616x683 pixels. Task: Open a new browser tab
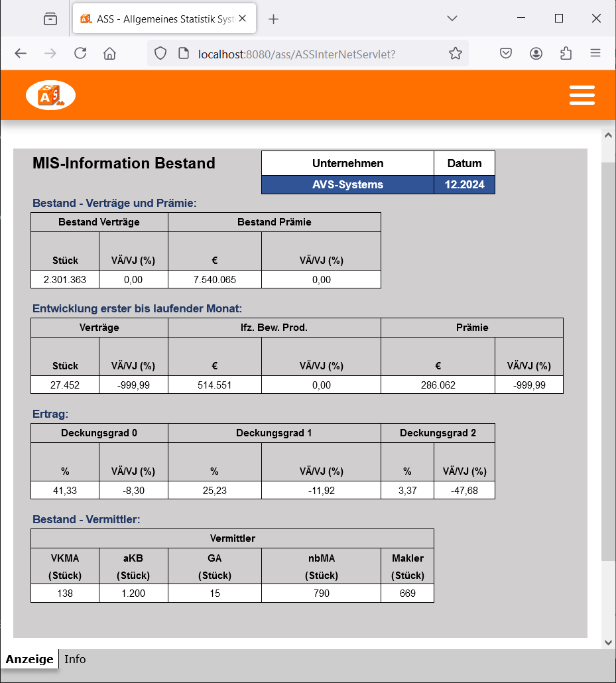[273, 19]
